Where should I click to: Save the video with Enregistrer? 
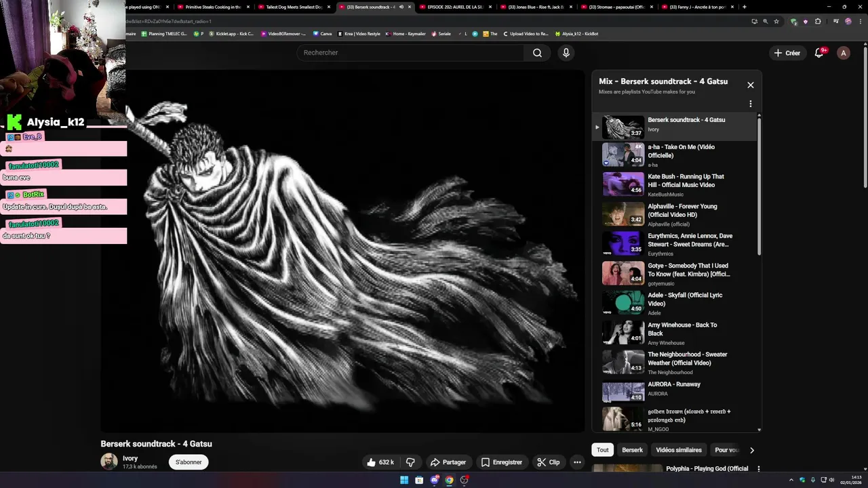click(x=502, y=462)
